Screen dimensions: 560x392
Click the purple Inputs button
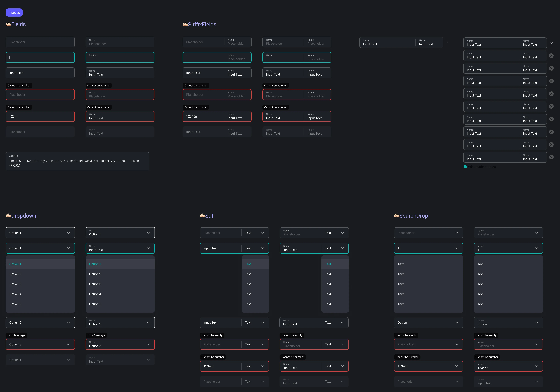pyautogui.click(x=14, y=12)
